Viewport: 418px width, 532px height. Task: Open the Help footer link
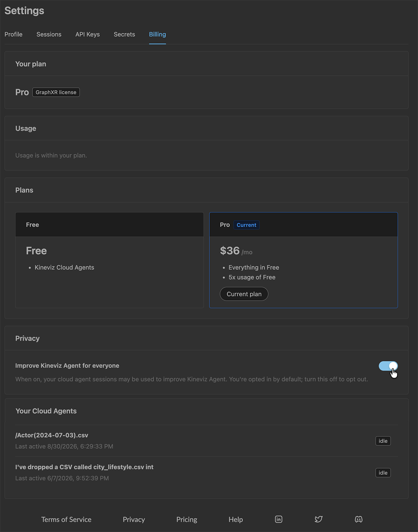(236, 520)
